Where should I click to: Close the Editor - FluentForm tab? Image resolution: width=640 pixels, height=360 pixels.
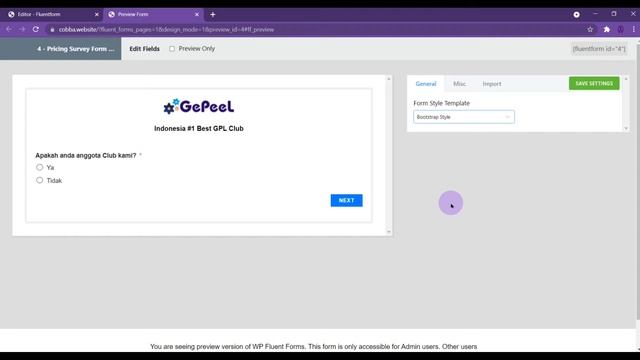pyautogui.click(x=97, y=14)
